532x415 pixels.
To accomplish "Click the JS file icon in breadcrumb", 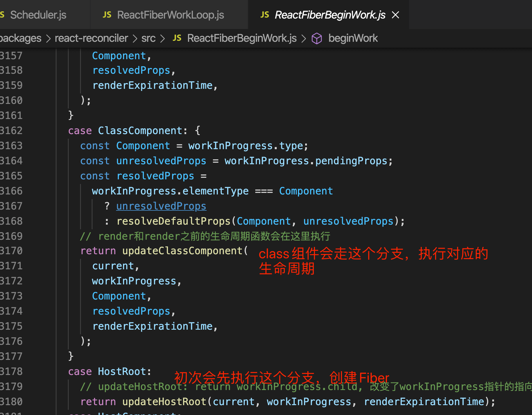I will 177,38.
